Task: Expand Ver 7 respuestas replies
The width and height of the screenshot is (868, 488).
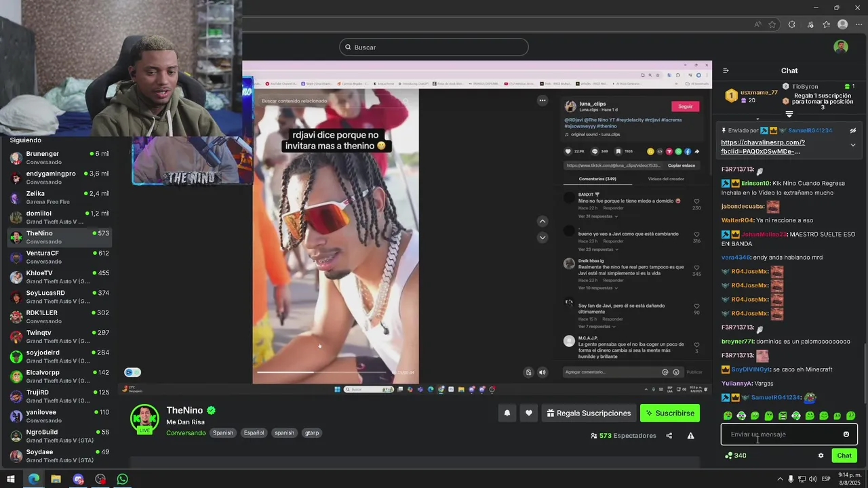Action: coord(596,327)
